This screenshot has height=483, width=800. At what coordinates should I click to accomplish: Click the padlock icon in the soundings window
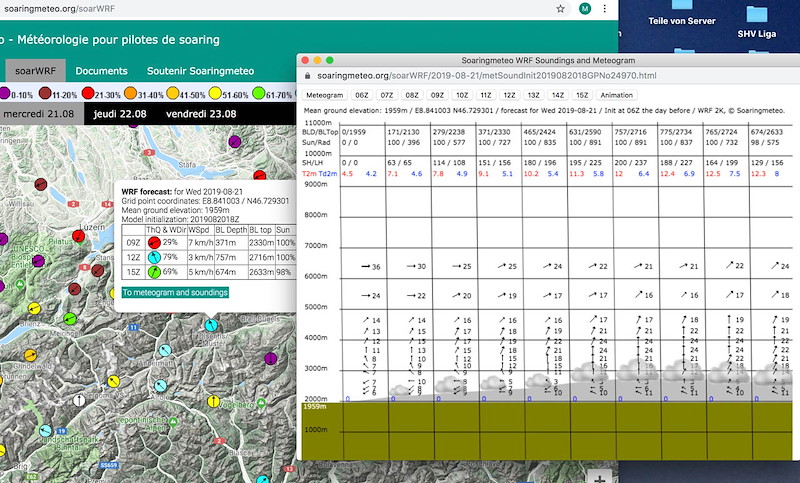coord(307,75)
